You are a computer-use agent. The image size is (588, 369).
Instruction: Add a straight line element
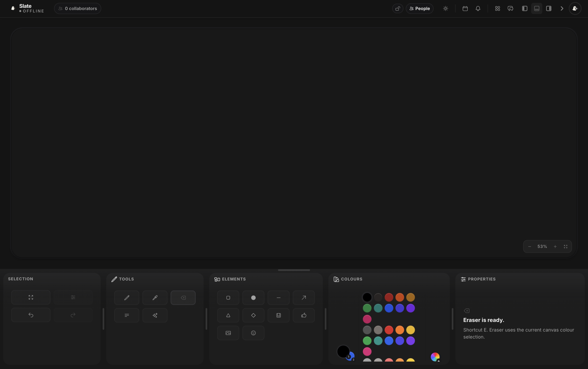(278, 298)
